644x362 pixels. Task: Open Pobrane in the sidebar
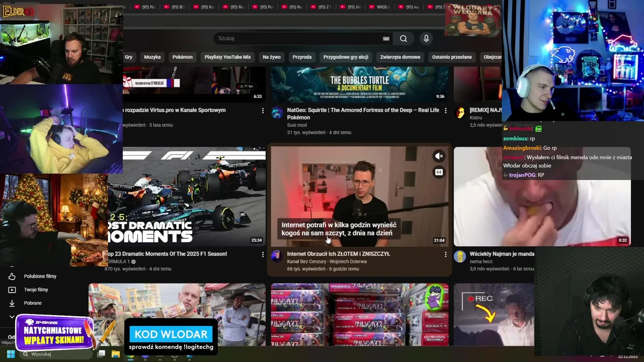point(33,303)
